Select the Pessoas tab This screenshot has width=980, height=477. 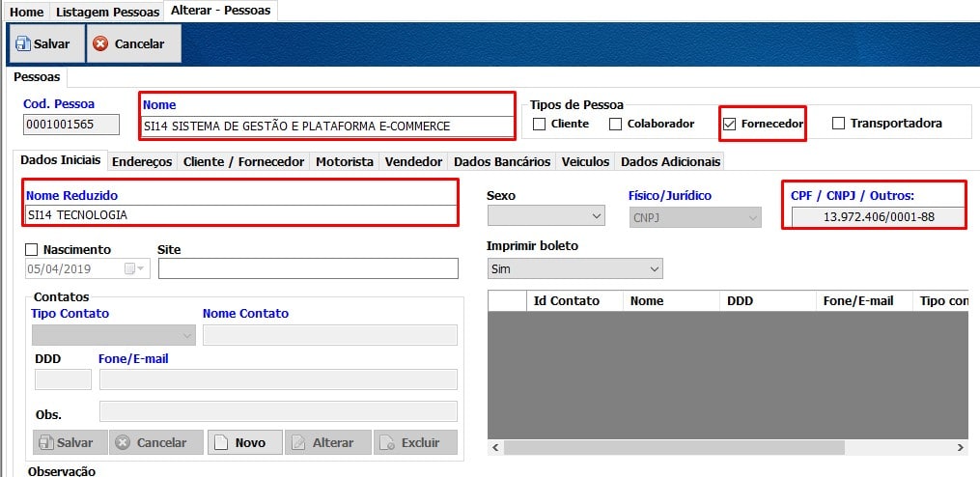coord(37,77)
